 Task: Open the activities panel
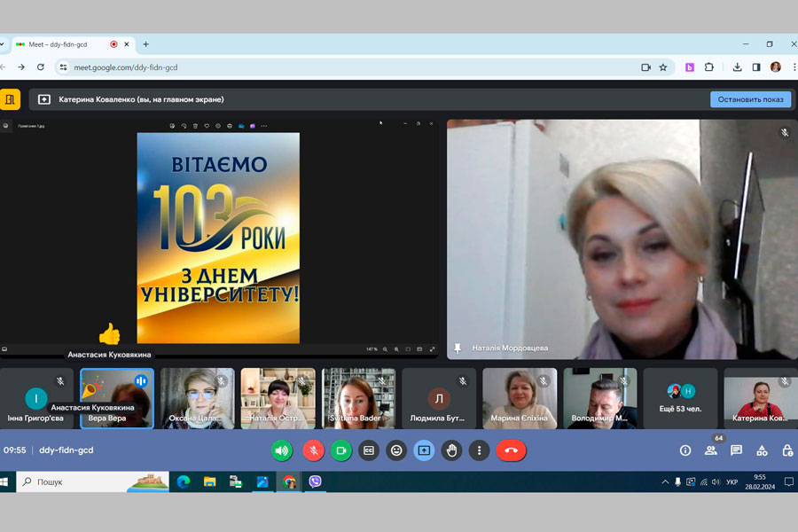(762, 450)
